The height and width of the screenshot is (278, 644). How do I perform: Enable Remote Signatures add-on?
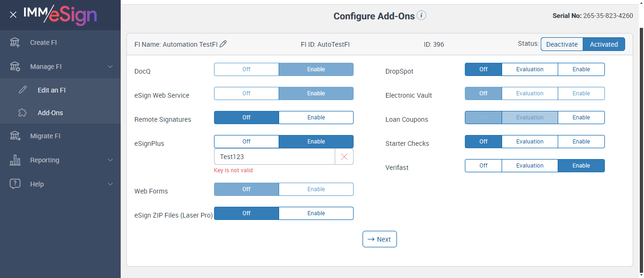(x=316, y=118)
